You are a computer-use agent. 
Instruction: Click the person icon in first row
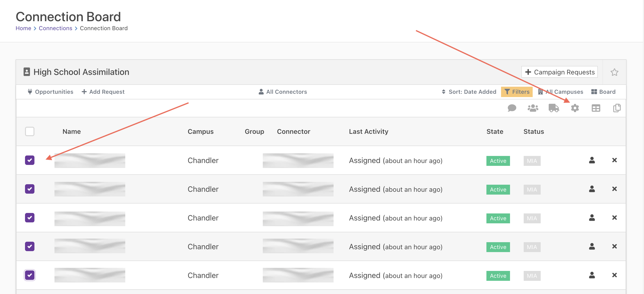point(592,160)
